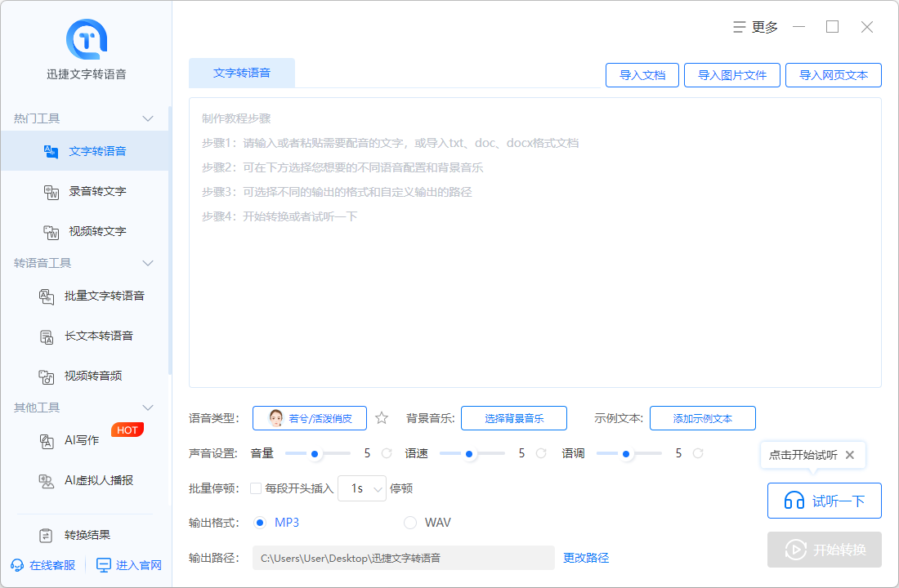This screenshot has width=899, height=588.
Task: Select MP3 output format
Action: click(260, 523)
